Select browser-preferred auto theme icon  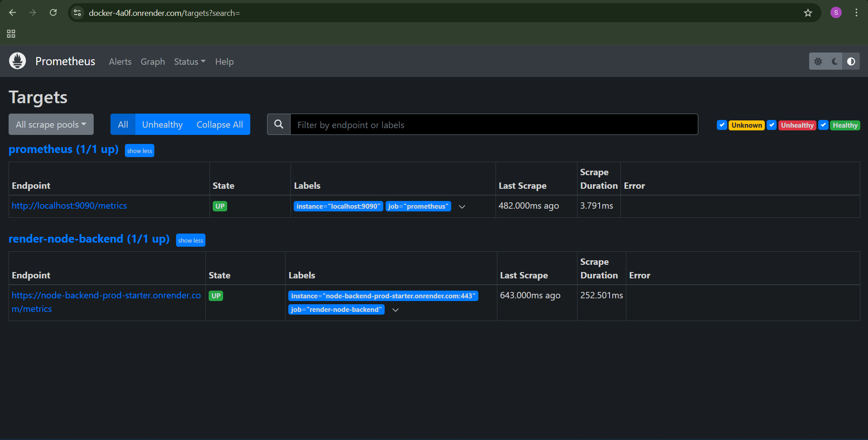pyautogui.click(x=851, y=61)
